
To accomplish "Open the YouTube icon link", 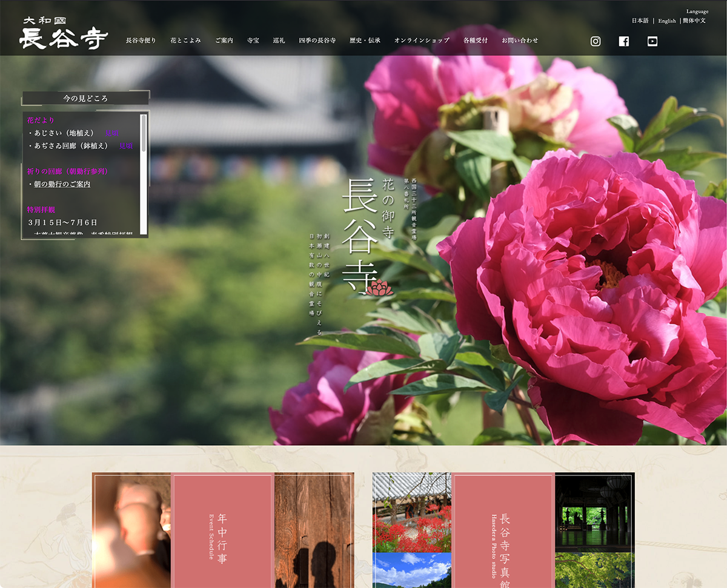I will [652, 41].
